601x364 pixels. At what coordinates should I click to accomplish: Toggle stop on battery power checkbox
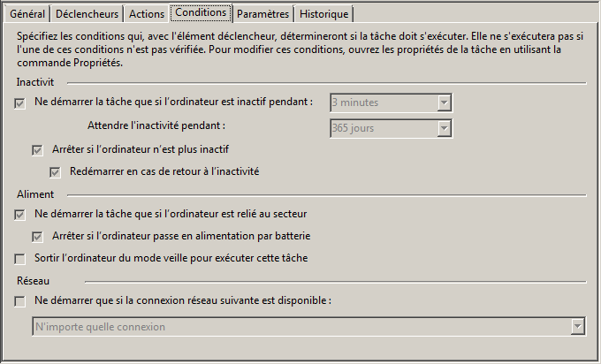tap(37, 236)
